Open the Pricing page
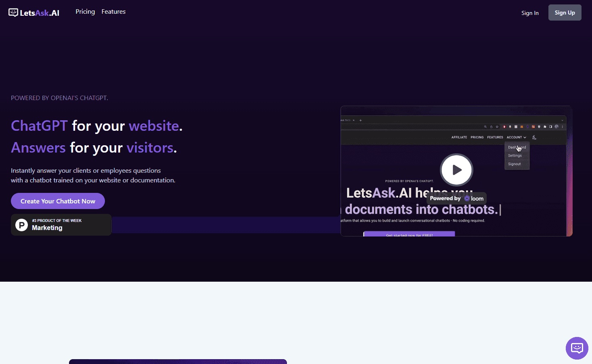The image size is (592, 364). [85, 12]
